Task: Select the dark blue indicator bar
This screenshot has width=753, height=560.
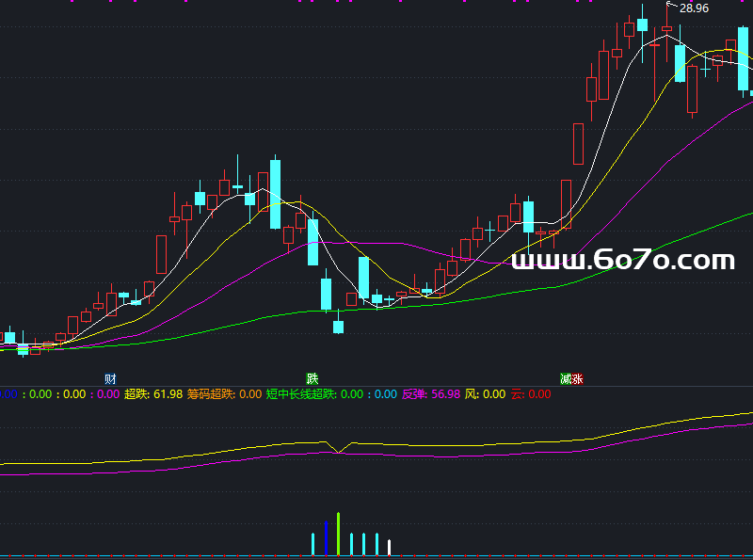Action: 326,538
